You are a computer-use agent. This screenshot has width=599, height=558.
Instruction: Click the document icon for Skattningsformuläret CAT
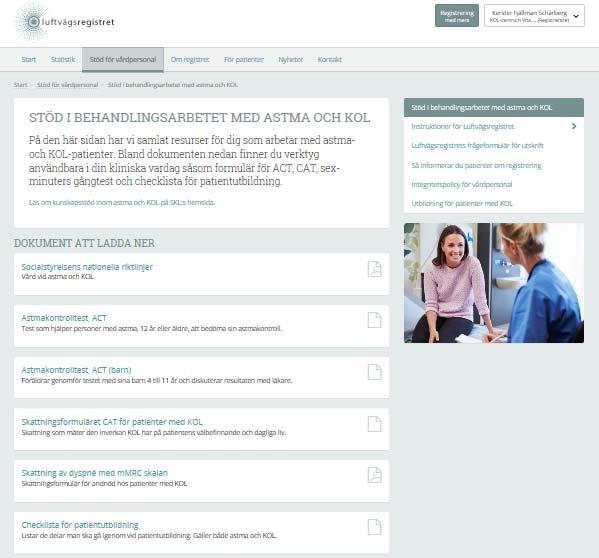click(374, 424)
